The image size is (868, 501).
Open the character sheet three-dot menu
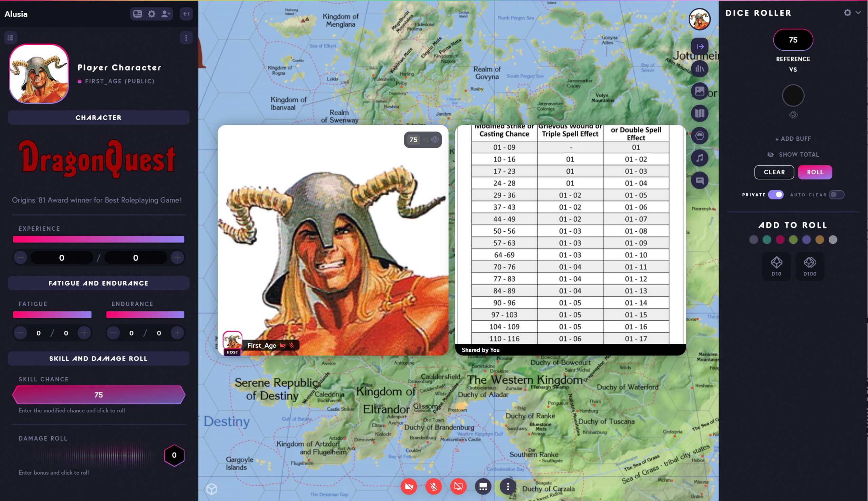(x=186, y=38)
